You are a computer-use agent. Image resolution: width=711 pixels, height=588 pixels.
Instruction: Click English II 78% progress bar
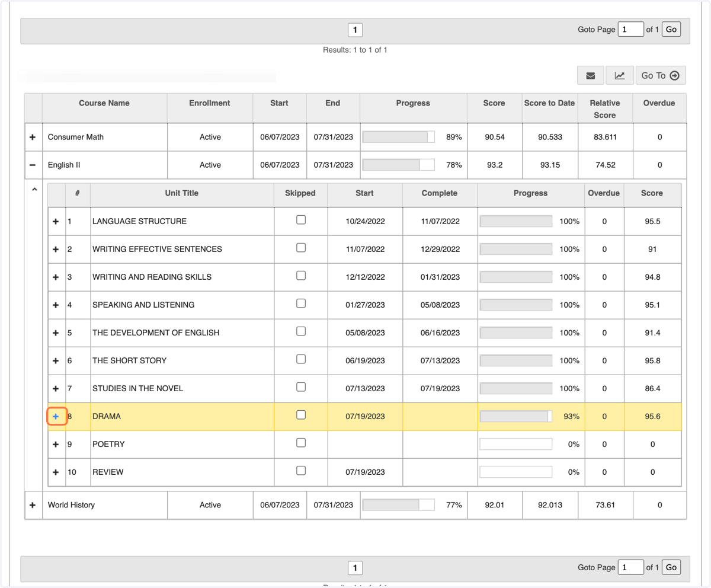point(398,165)
